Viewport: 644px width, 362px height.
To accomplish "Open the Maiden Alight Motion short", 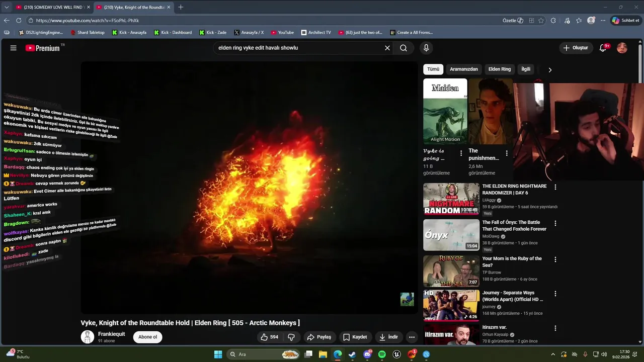I will pos(445,112).
